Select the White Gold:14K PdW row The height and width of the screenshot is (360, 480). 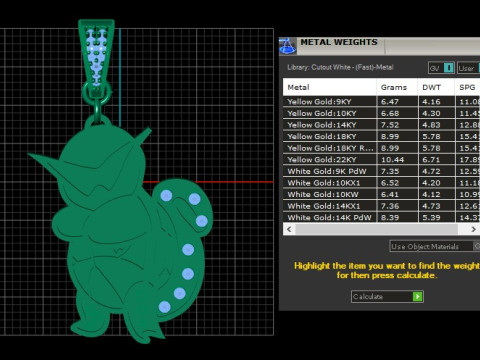[381, 217]
